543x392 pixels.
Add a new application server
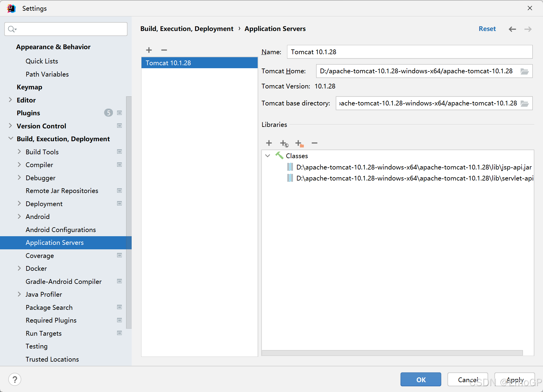coord(149,50)
